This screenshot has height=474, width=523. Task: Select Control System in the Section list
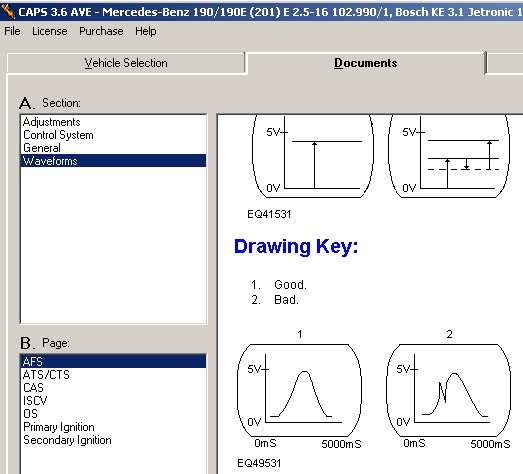[x=113, y=135]
